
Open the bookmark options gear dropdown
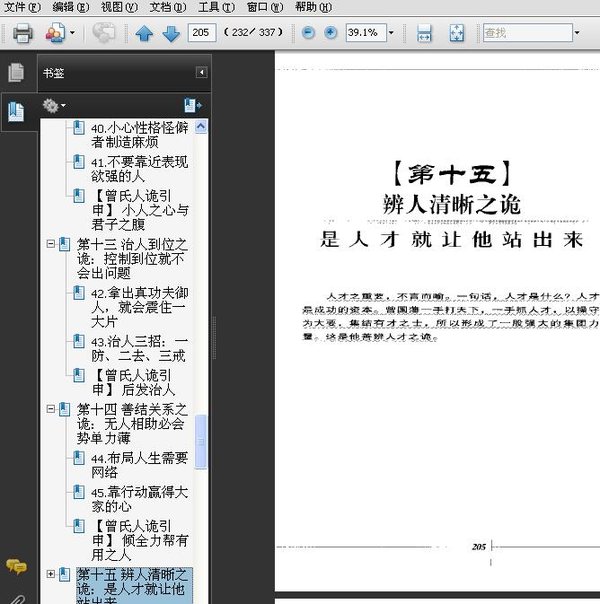[x=54, y=105]
